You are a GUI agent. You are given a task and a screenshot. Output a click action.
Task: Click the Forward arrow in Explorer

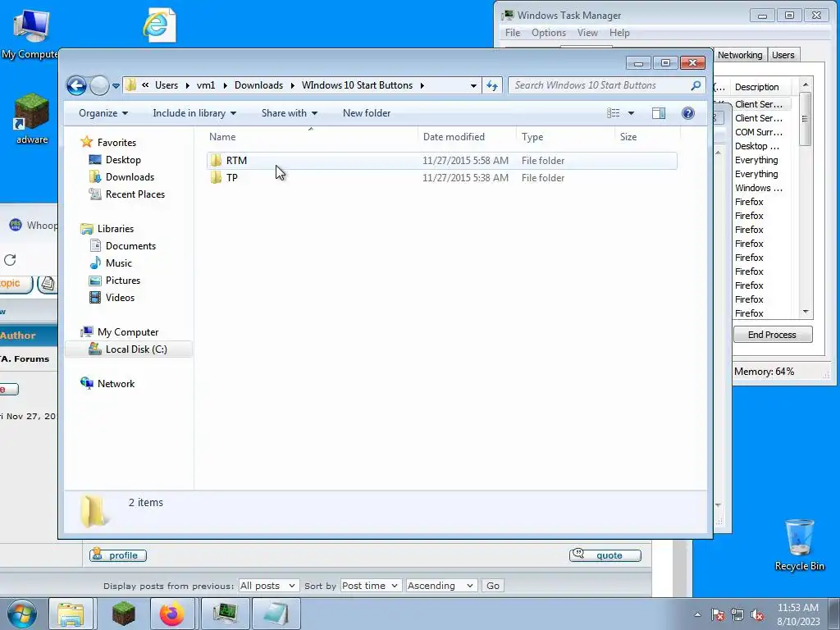click(x=99, y=85)
